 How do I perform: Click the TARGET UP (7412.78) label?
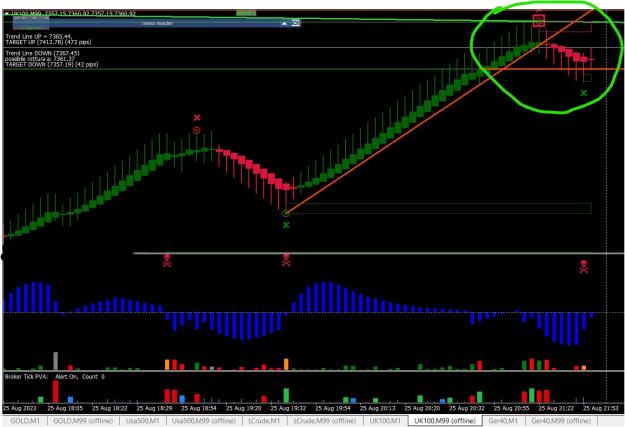[x=48, y=42]
